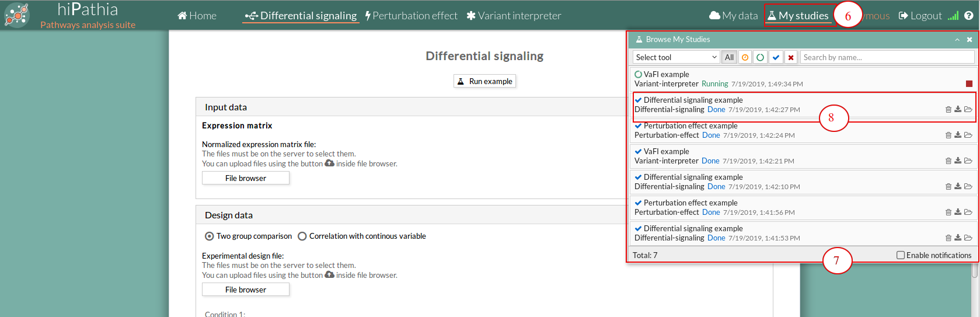Filter studies by queued clock icon

coord(745,57)
